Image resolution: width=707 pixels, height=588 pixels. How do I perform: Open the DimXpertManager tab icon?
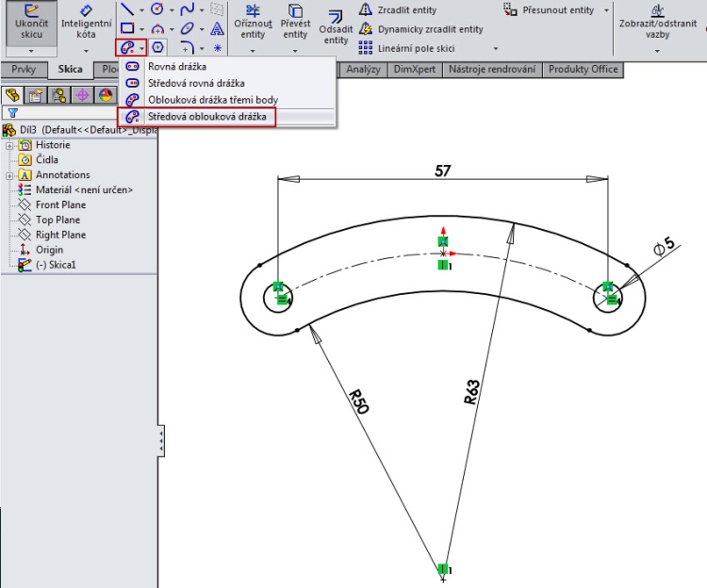pos(83,95)
